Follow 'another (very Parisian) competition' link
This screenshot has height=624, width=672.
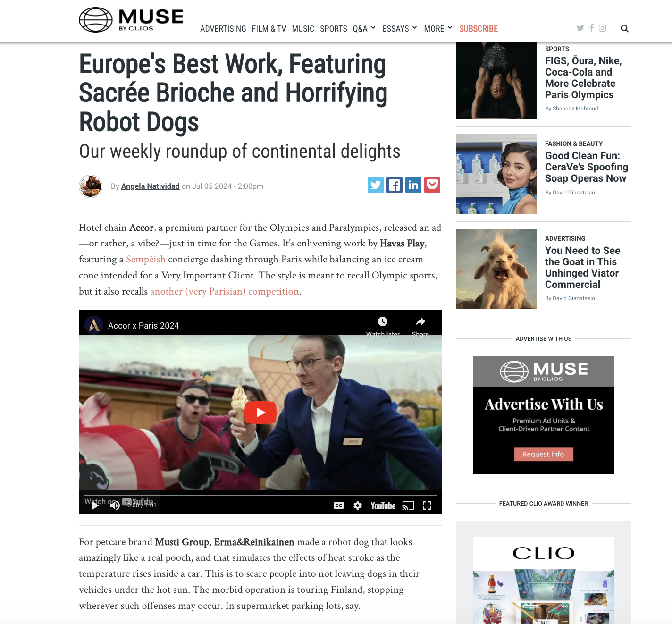tap(225, 291)
